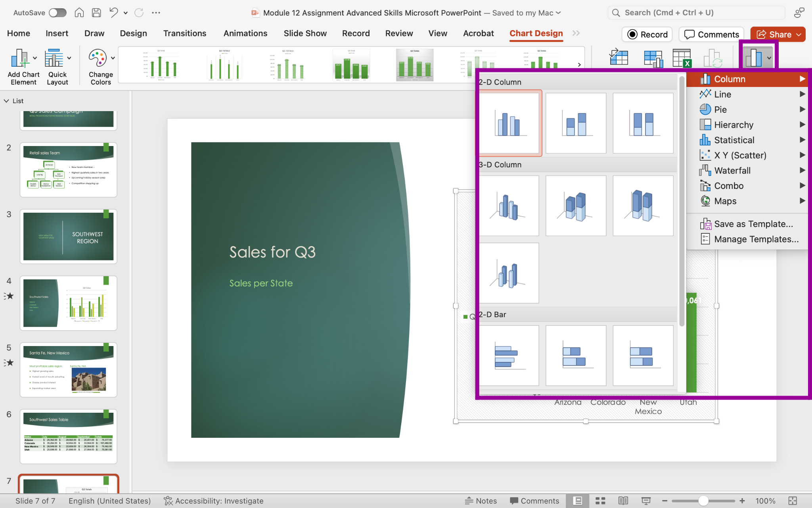Click Edit Data in Excel icon

tap(682, 58)
